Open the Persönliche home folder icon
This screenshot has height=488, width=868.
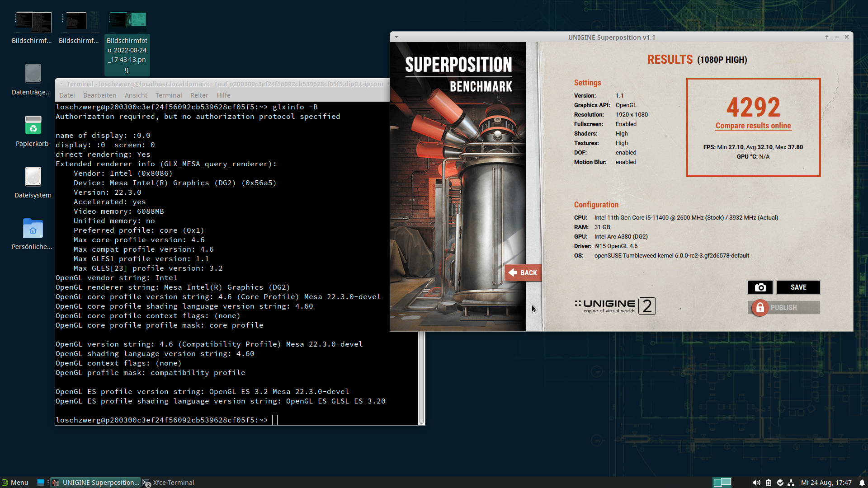33,229
